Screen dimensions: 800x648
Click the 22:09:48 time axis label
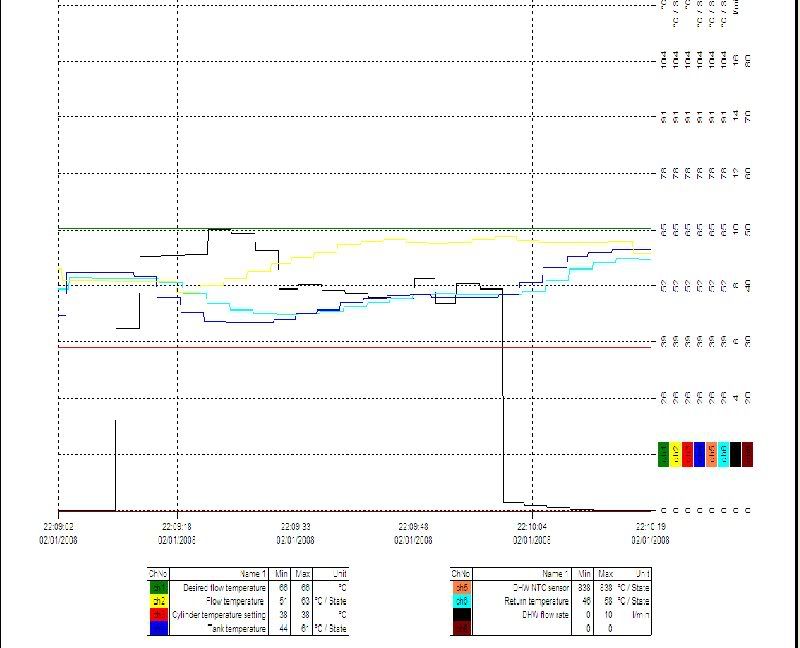414,526
